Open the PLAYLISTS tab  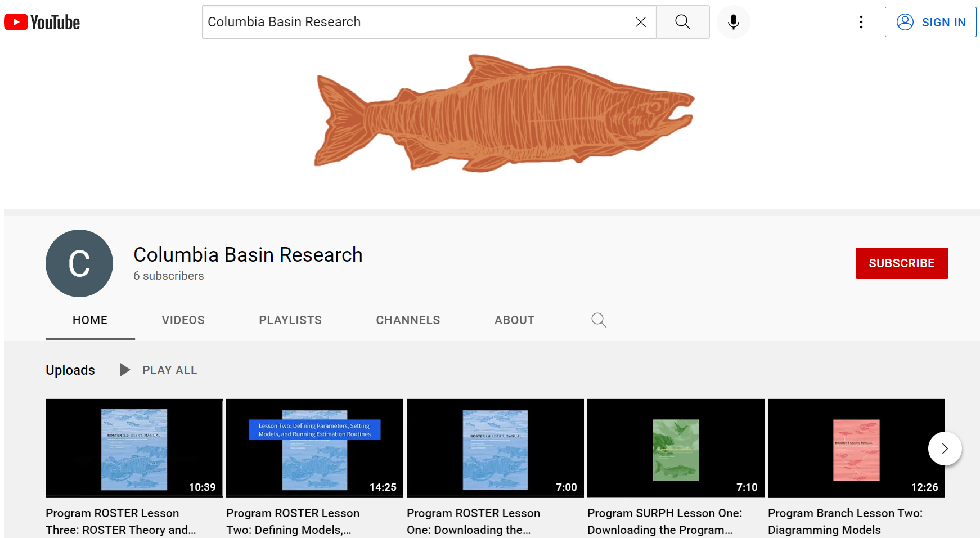pyautogui.click(x=290, y=320)
